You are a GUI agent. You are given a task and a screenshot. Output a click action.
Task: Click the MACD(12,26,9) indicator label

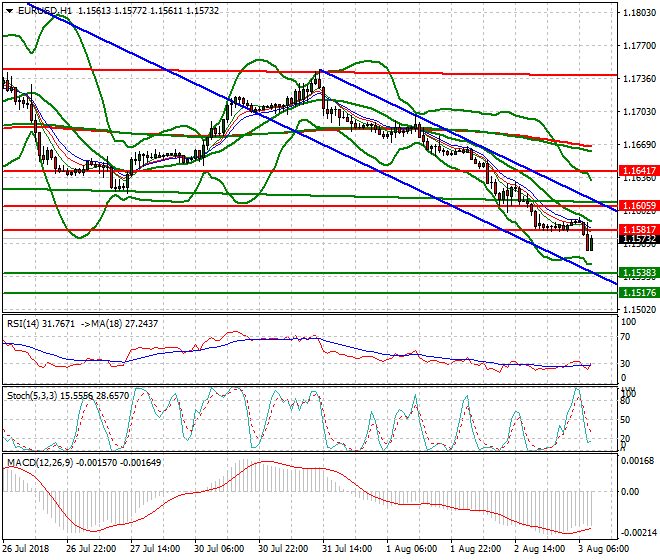click(x=36, y=462)
